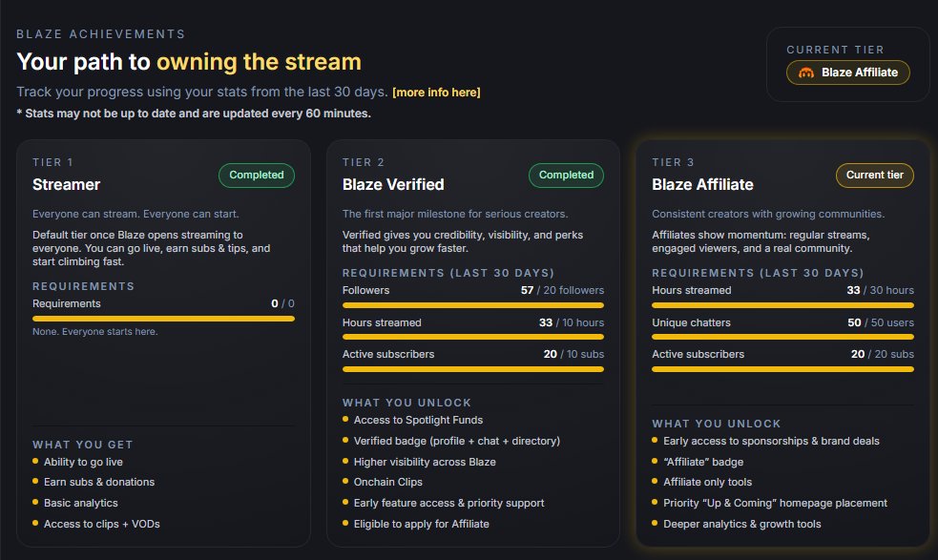Click 'Access to Spotlight Funds' item
This screenshot has height=560, width=938.
(x=418, y=420)
